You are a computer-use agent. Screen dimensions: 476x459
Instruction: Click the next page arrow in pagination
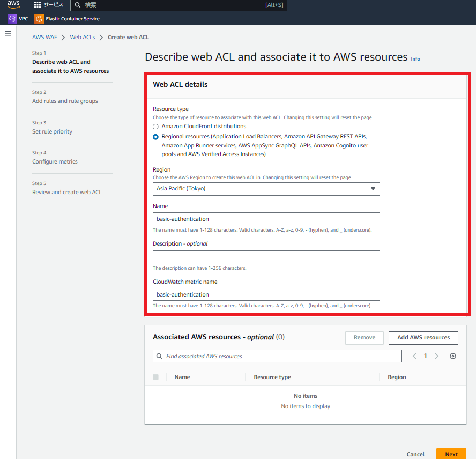pyautogui.click(x=436, y=356)
